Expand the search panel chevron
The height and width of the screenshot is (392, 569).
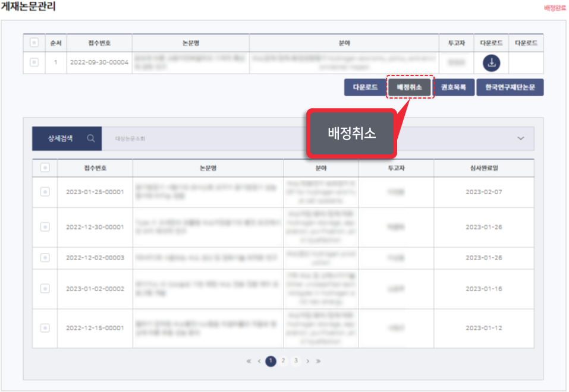[521, 138]
